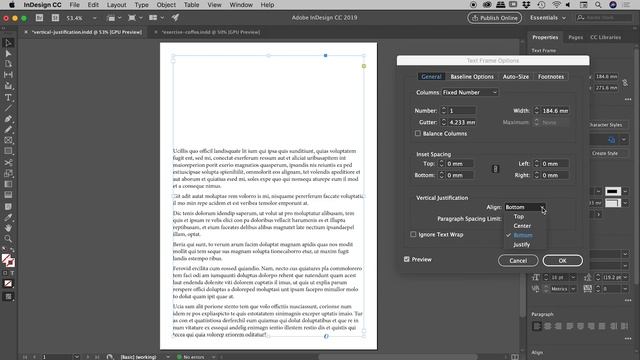Screen dimensions: 640x360
Task: Open the status bar page number dropdown
Action: (76, 357)
